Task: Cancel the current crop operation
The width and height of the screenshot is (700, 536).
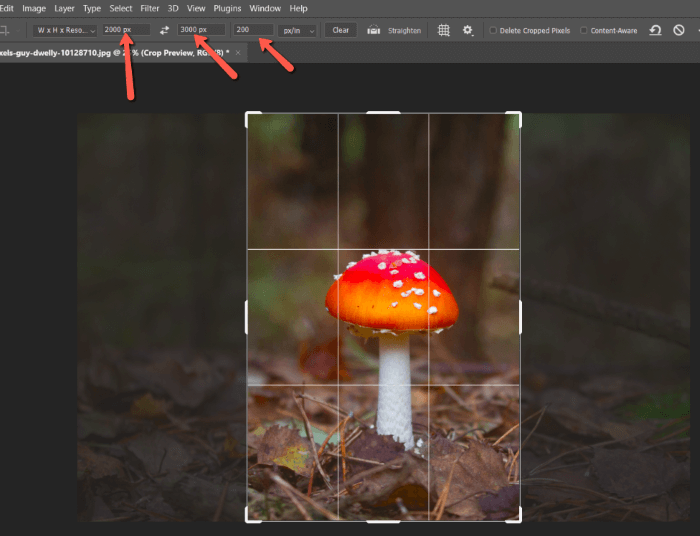Action: 679,31
